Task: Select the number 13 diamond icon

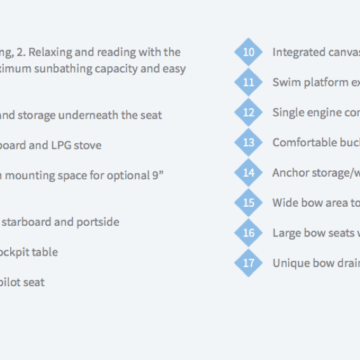Action: pos(249,142)
